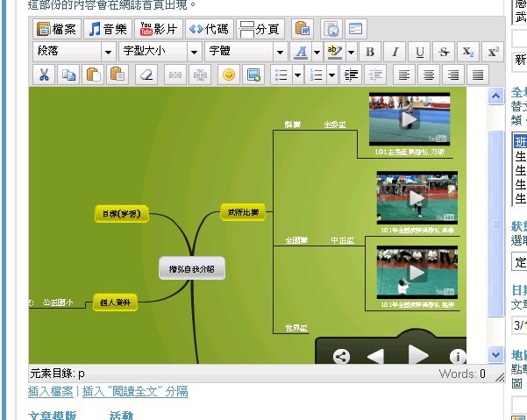Click the insert link chain icon
This screenshot has height=420, width=527.
pyautogui.click(x=175, y=75)
